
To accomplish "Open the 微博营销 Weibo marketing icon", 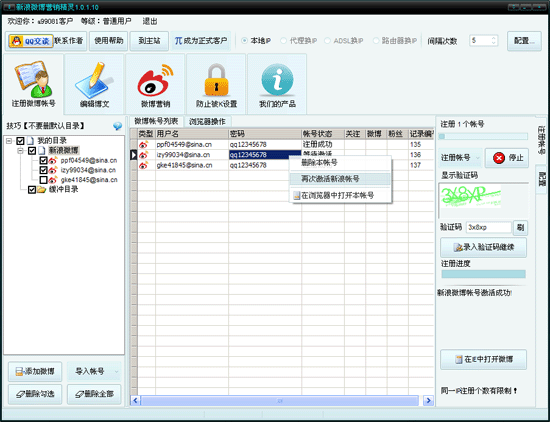I will (155, 81).
